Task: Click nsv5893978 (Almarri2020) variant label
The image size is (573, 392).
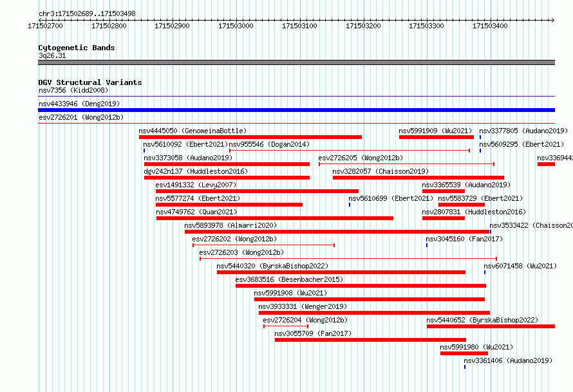Action: coord(230,225)
